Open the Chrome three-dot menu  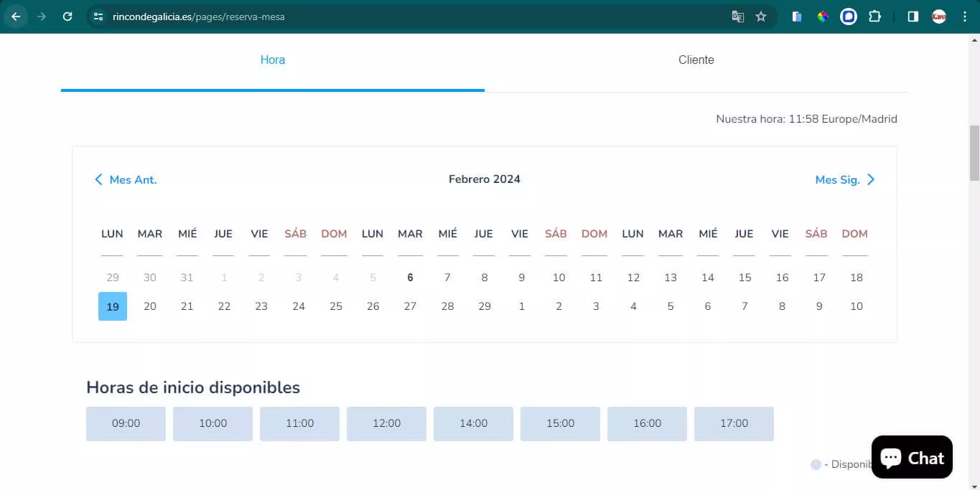[x=964, y=17]
